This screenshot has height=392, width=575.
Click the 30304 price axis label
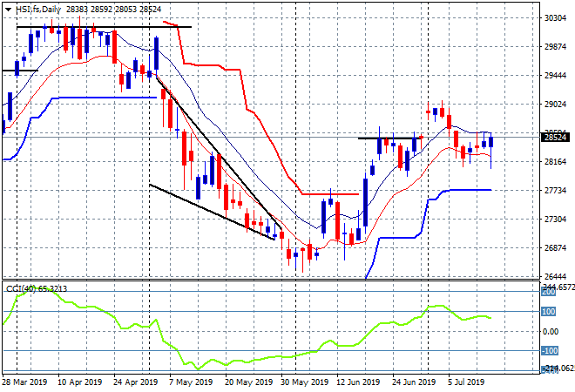555,18
